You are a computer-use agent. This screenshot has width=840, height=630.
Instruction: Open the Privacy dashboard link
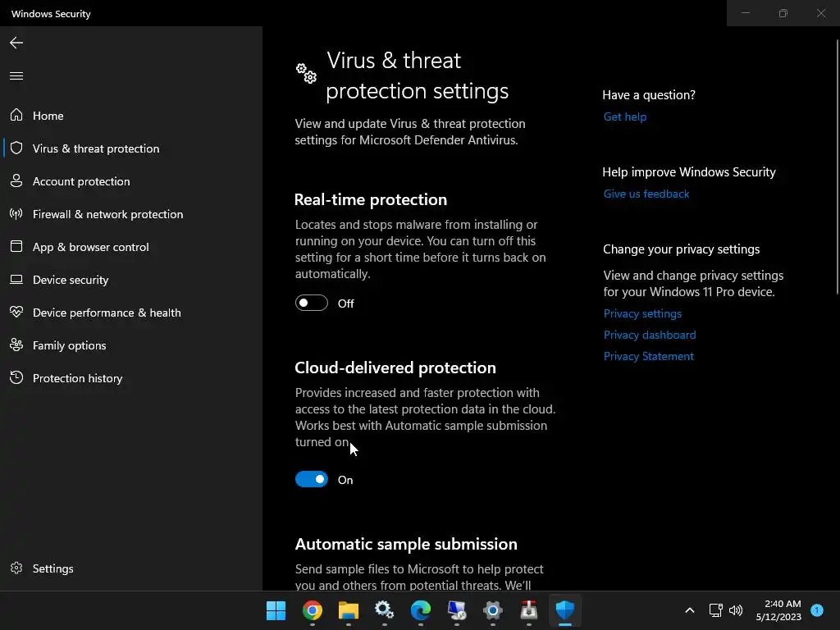650,335
